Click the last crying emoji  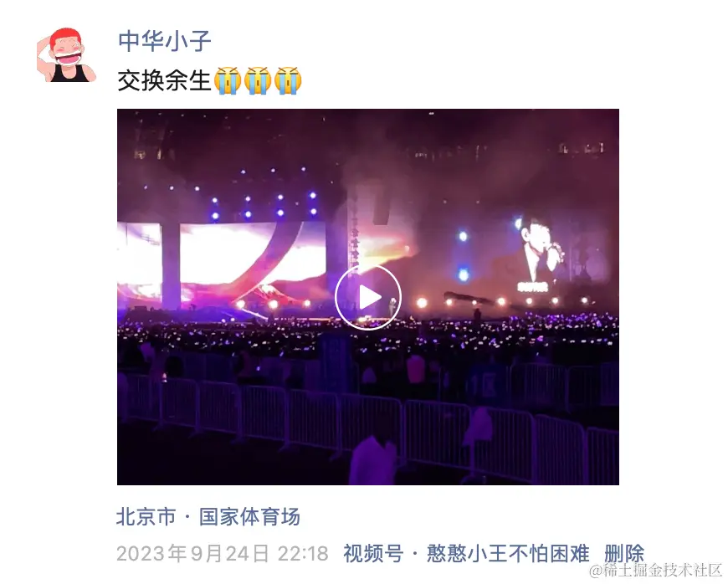click(x=288, y=81)
